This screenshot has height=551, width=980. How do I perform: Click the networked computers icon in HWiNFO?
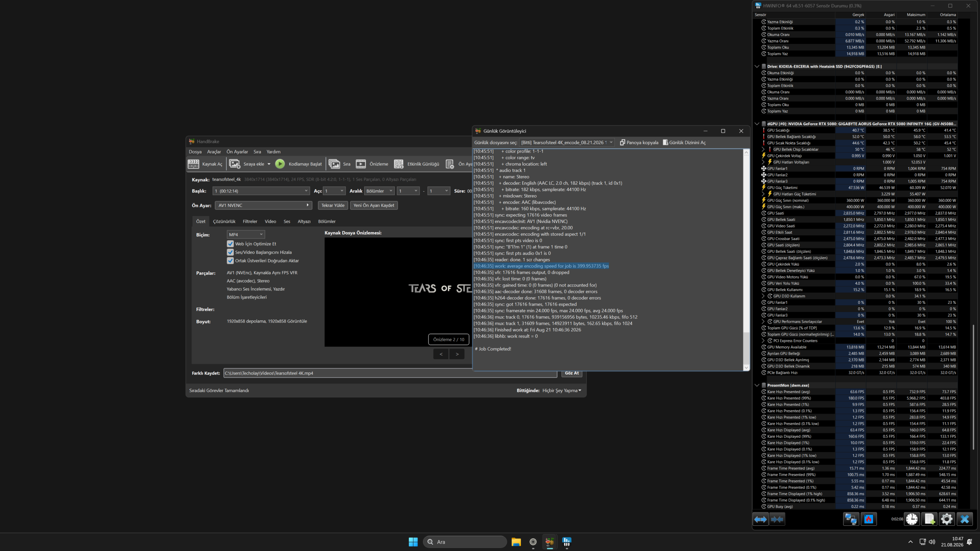(851, 519)
